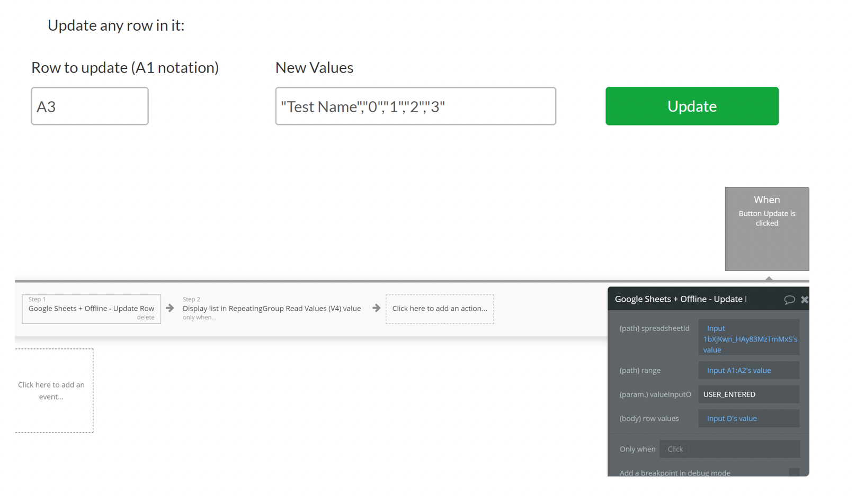Viewport: 856px width, 504px height.
Task: Click the Only when condition field
Action: (729, 449)
